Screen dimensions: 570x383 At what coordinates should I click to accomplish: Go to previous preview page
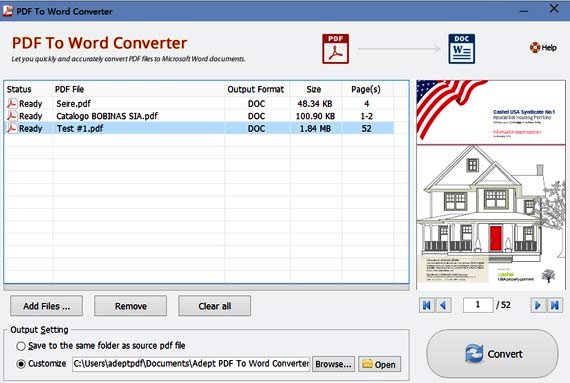point(443,305)
